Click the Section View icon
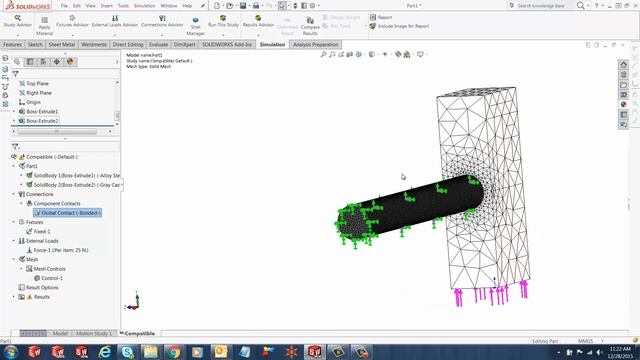 click(350, 54)
